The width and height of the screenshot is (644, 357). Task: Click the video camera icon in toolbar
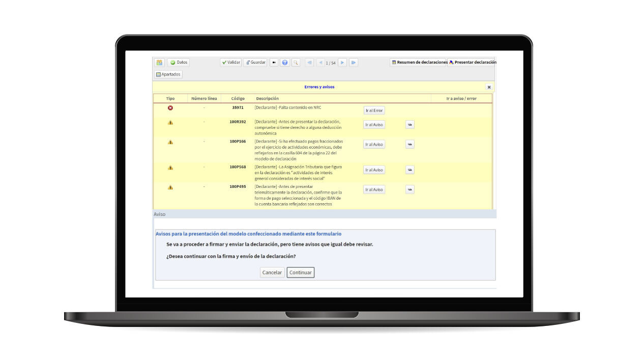[x=274, y=63]
